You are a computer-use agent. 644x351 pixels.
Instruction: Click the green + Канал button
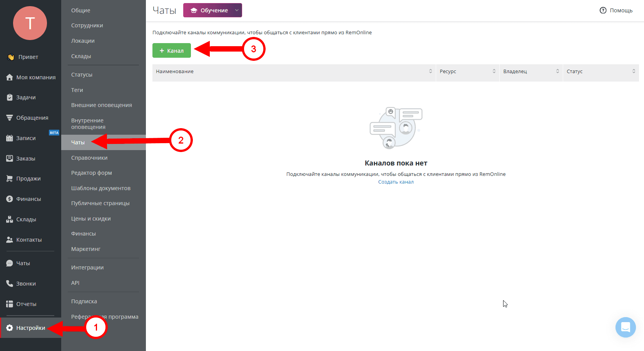tap(172, 50)
